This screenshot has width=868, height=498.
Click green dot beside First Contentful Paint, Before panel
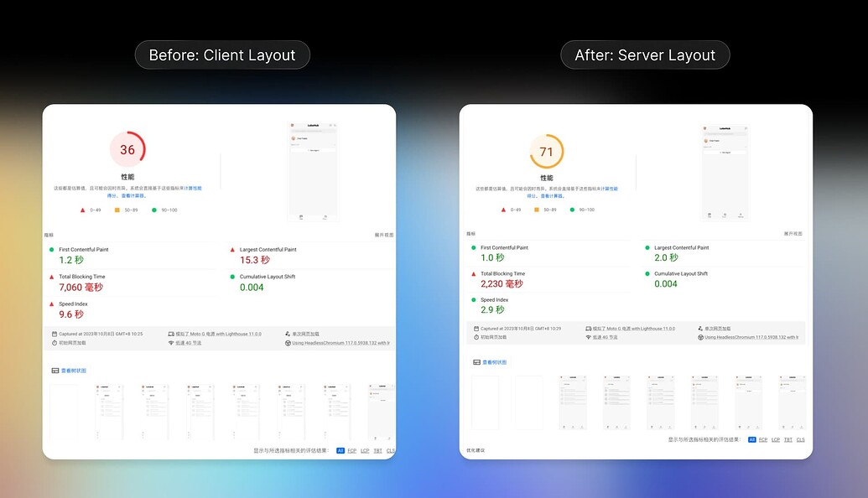tap(51, 250)
